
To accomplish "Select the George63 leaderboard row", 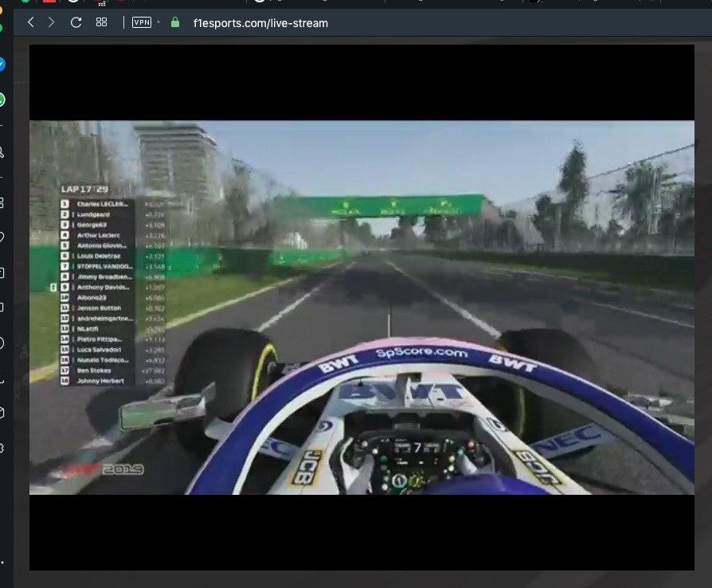I will pyautogui.click(x=112, y=225).
